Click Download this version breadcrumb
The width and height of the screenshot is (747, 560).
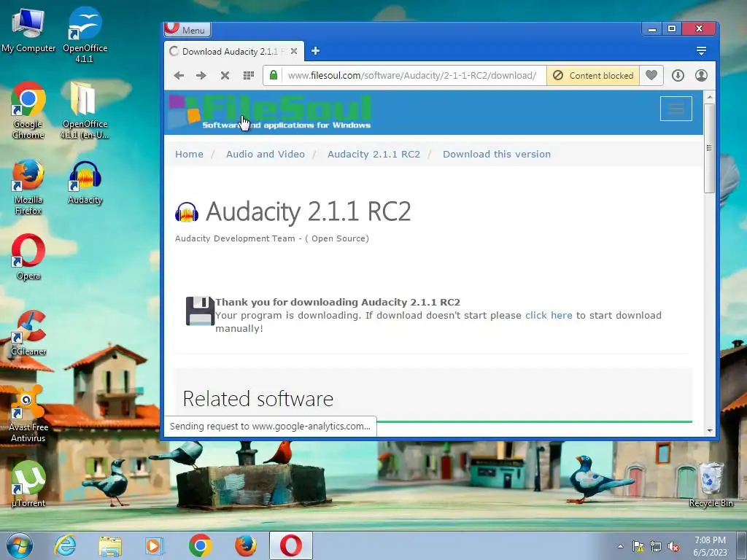pos(497,155)
